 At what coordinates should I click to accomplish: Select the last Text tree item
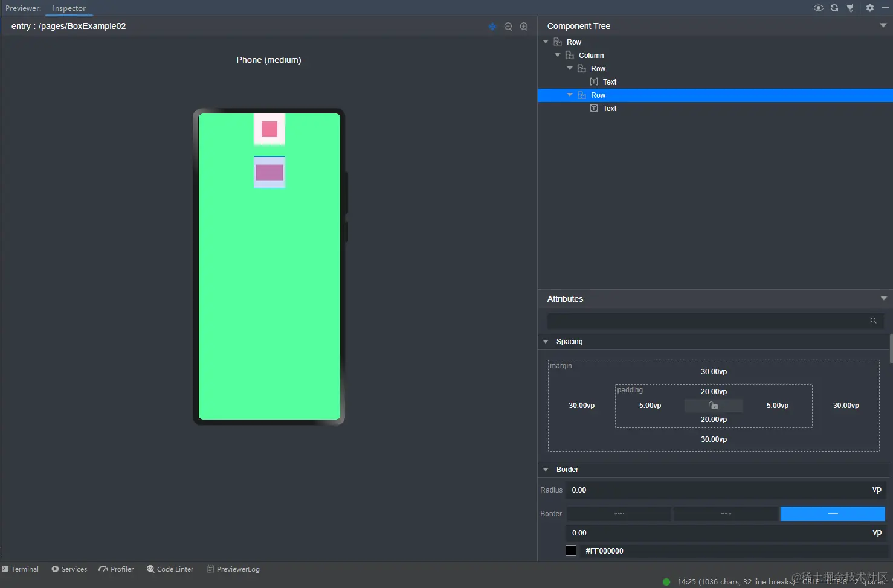(610, 109)
